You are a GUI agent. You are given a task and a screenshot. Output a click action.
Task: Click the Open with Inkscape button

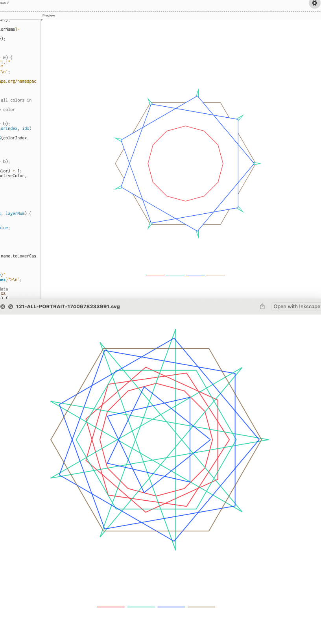[297, 306]
